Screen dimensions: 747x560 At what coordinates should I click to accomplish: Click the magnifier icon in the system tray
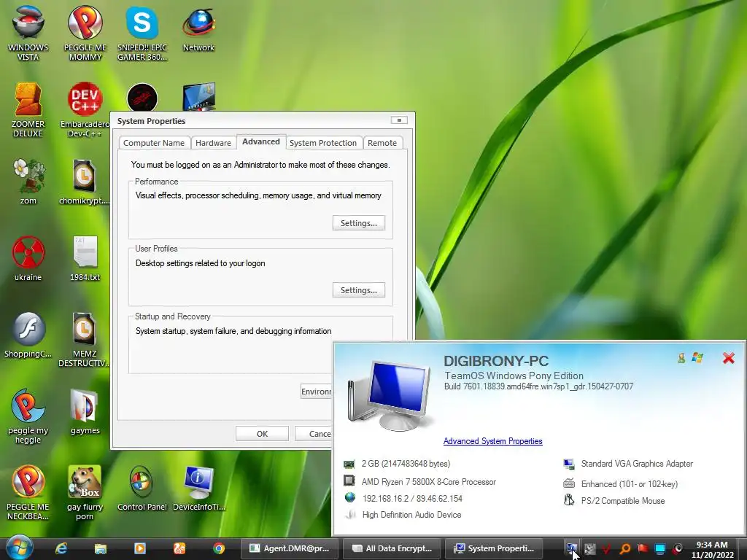(625, 548)
